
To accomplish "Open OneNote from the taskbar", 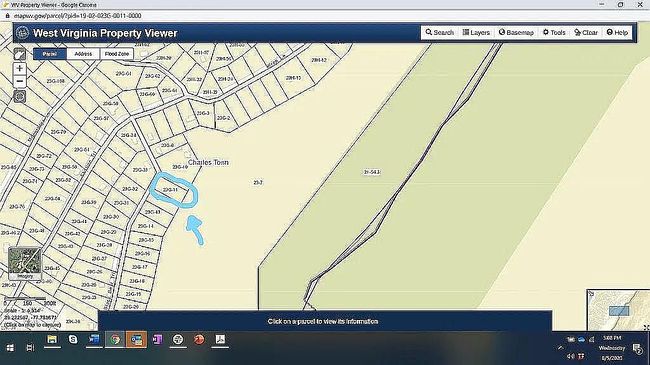I will coord(157,340).
